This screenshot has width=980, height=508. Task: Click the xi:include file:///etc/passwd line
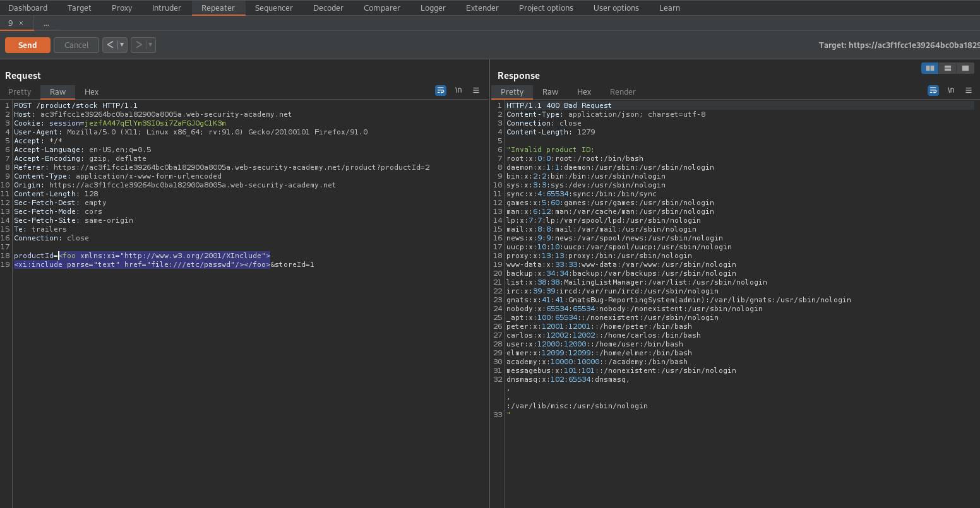164,264
